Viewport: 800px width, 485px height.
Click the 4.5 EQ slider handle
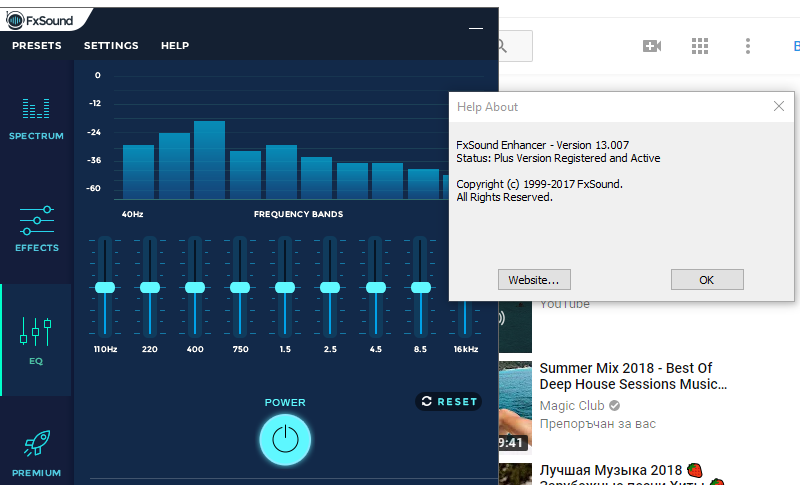(376, 288)
